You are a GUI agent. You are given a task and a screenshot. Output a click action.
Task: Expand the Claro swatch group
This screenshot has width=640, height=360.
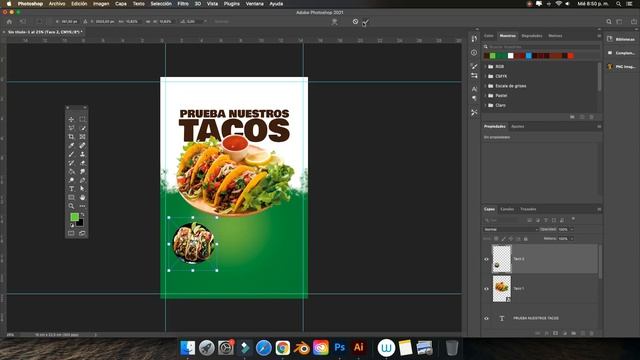485,105
